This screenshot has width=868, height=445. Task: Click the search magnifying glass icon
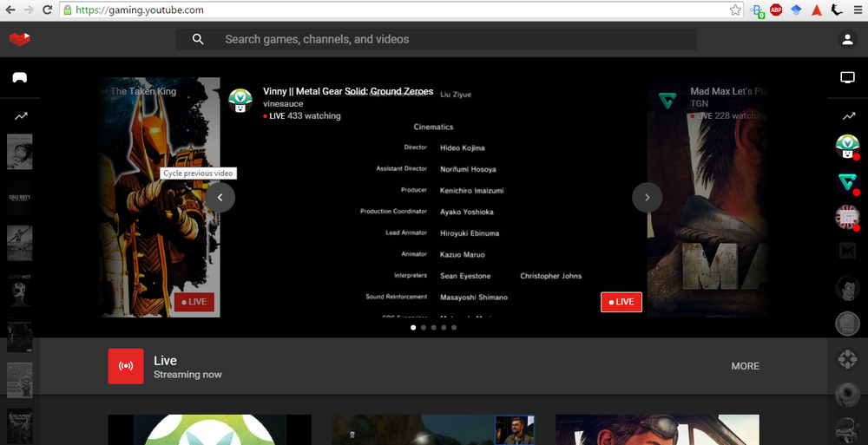point(198,39)
